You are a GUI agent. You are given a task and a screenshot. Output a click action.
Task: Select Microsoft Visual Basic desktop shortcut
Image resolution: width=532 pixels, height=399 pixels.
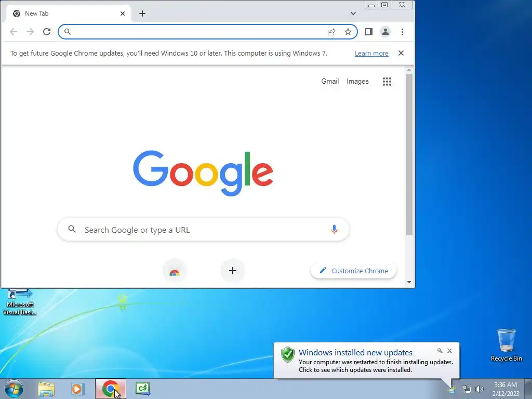(x=20, y=302)
